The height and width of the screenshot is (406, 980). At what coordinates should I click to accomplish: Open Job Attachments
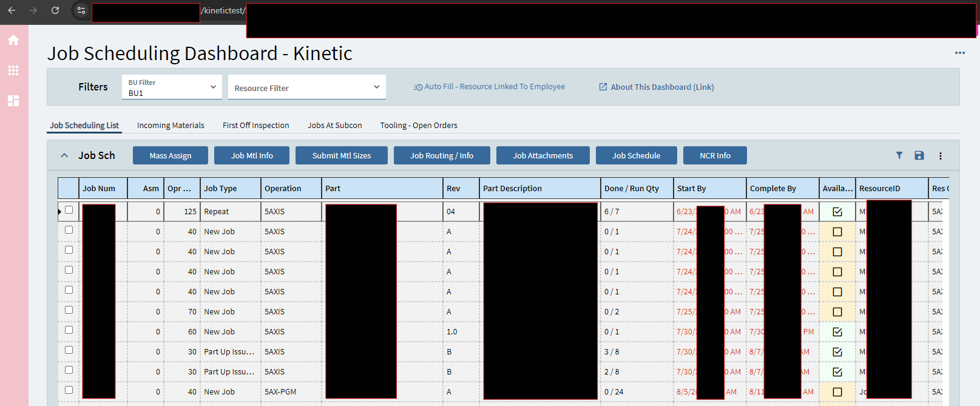tap(543, 155)
